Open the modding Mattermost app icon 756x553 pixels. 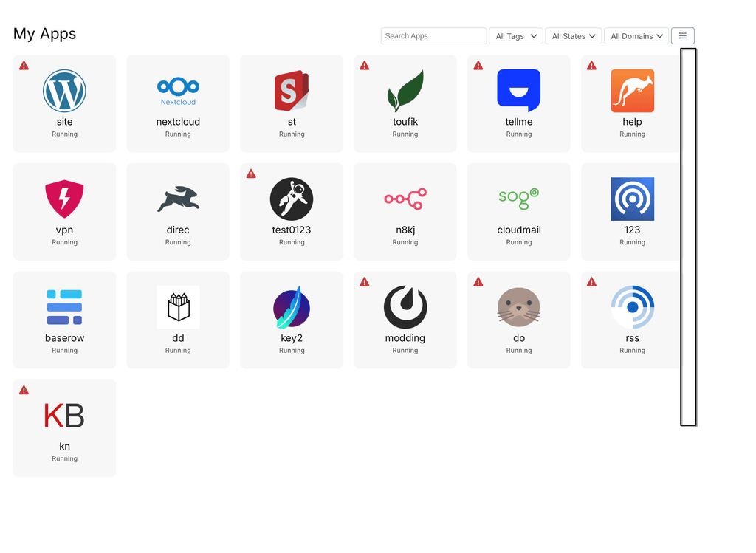405,307
